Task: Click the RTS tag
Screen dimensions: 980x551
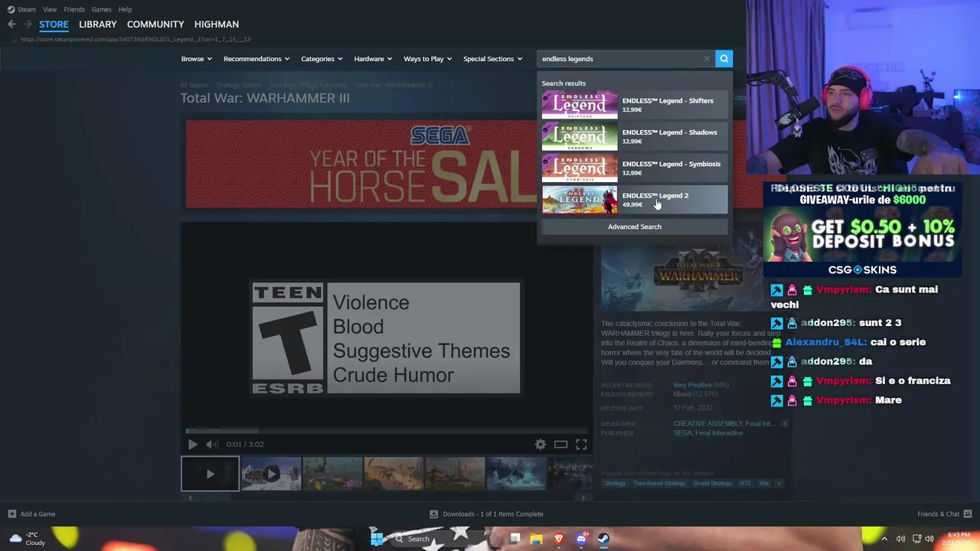Action: [745, 484]
